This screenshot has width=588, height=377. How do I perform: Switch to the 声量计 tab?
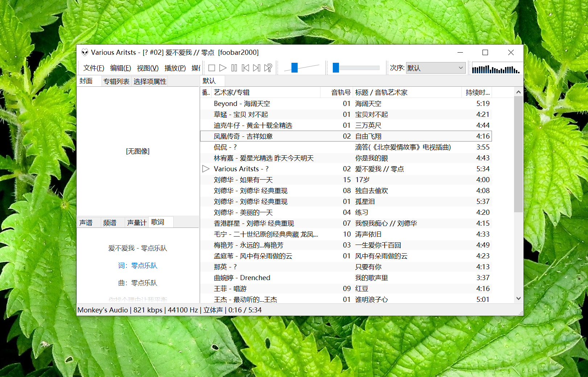pyautogui.click(x=137, y=222)
